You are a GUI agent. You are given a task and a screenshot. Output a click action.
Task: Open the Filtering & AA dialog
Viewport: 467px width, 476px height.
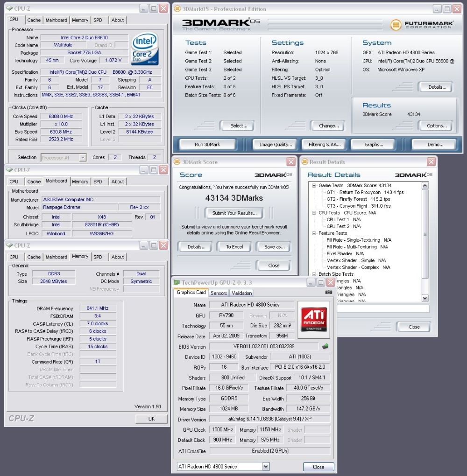coord(325,145)
